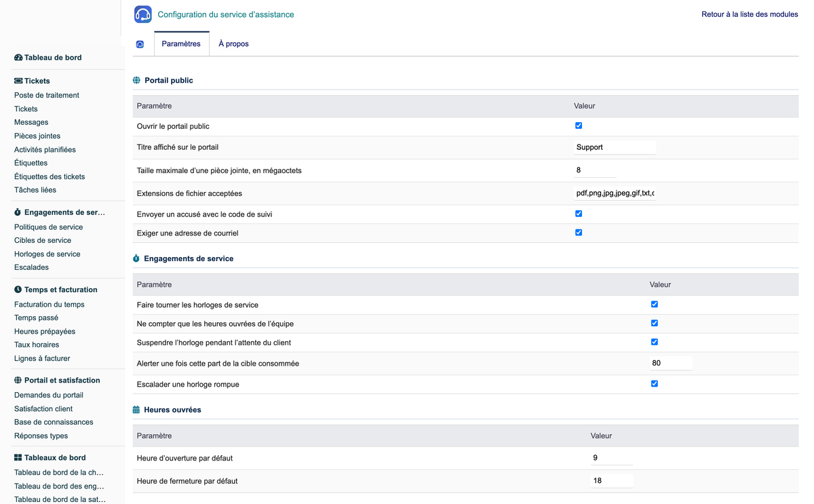Open Temps et facturation sidebar section

(61, 290)
